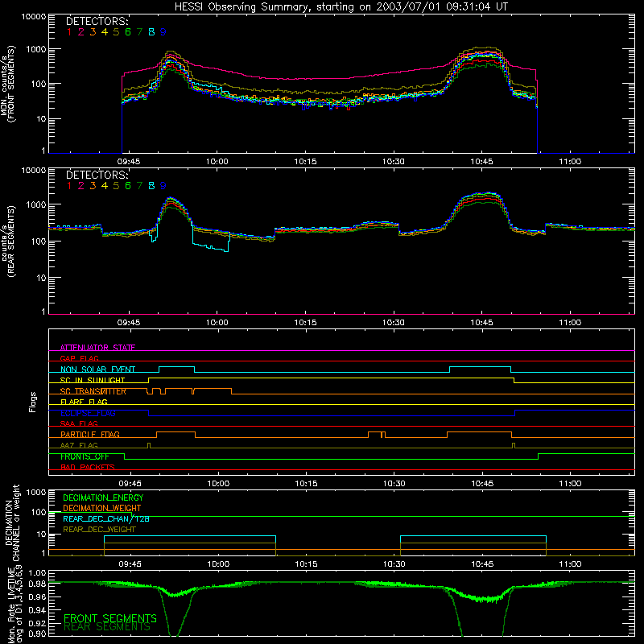Click 11:00 time tick under the Flags panel
The height and width of the screenshot is (644, 644).
coord(571,484)
